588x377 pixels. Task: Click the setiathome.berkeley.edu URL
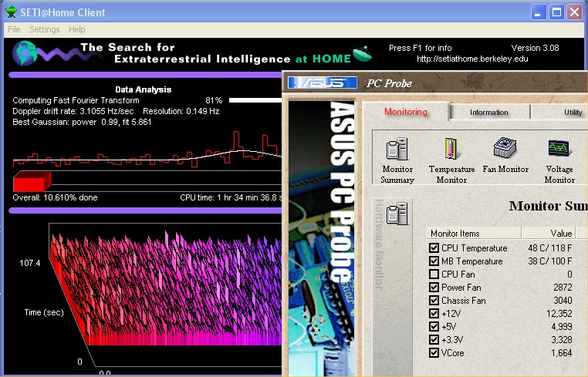[x=472, y=59]
